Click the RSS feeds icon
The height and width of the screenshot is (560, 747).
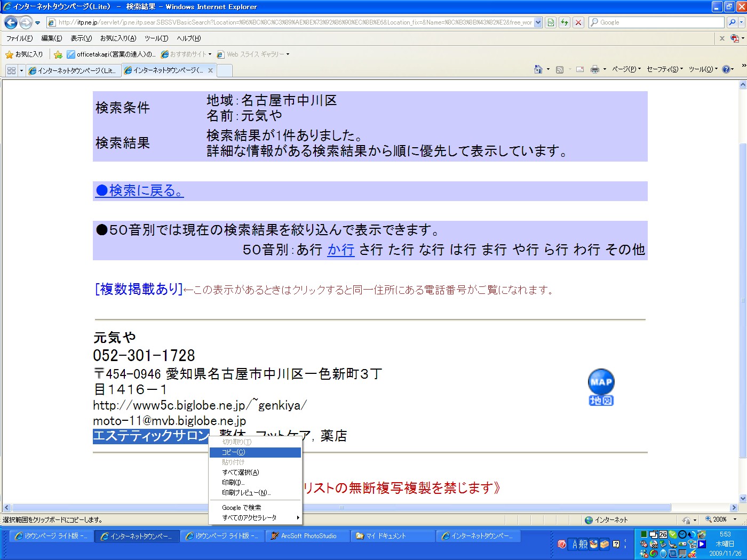(560, 69)
